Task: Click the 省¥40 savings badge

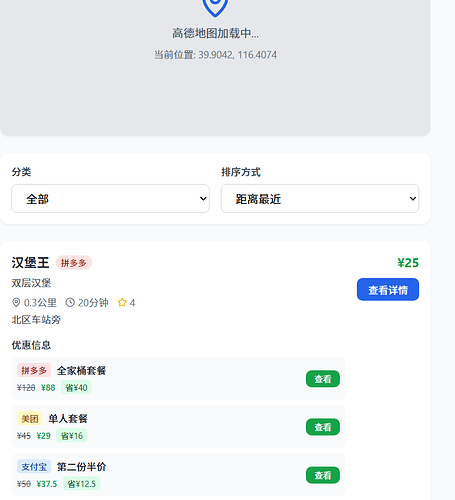Action: coord(76,388)
